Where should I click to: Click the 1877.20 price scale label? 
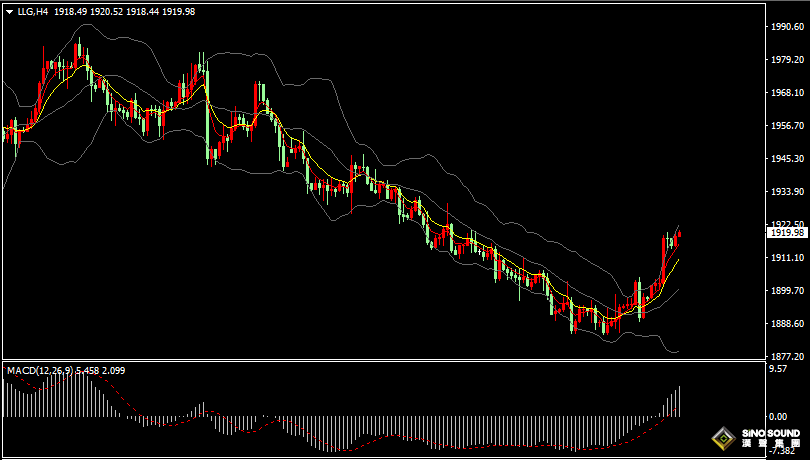pos(787,356)
